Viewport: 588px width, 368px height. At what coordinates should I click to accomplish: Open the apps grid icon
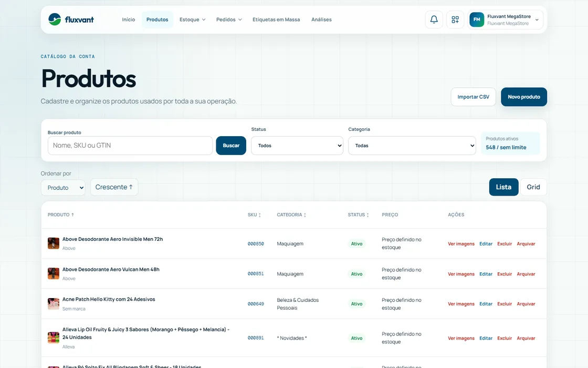click(455, 19)
